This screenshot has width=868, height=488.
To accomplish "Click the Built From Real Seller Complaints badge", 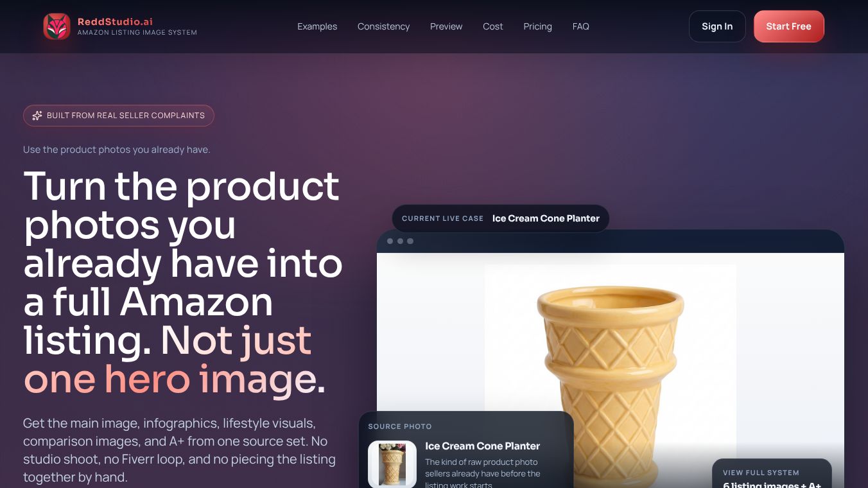I will [x=119, y=116].
